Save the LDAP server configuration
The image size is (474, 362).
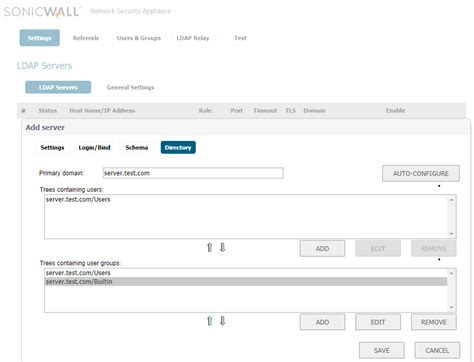(x=382, y=350)
